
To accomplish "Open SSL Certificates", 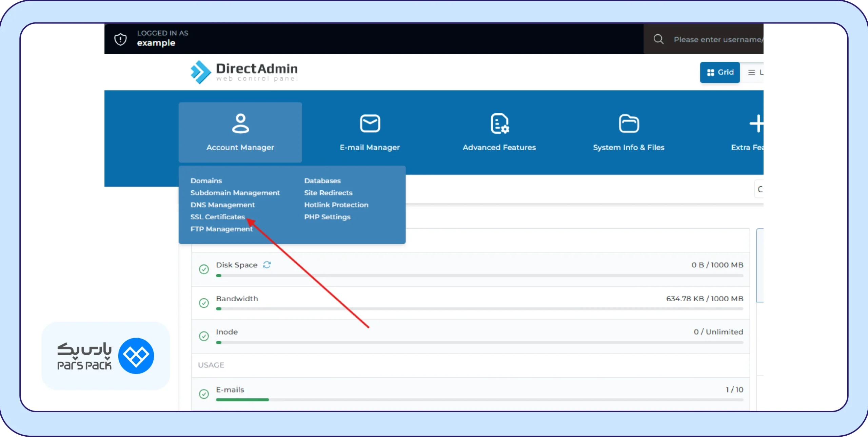I will click(217, 217).
